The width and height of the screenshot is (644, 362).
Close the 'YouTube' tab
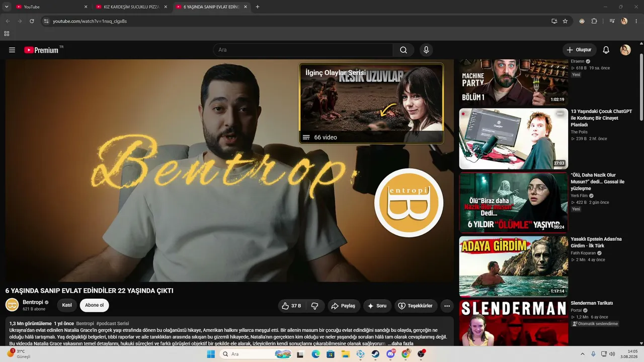pos(86,7)
